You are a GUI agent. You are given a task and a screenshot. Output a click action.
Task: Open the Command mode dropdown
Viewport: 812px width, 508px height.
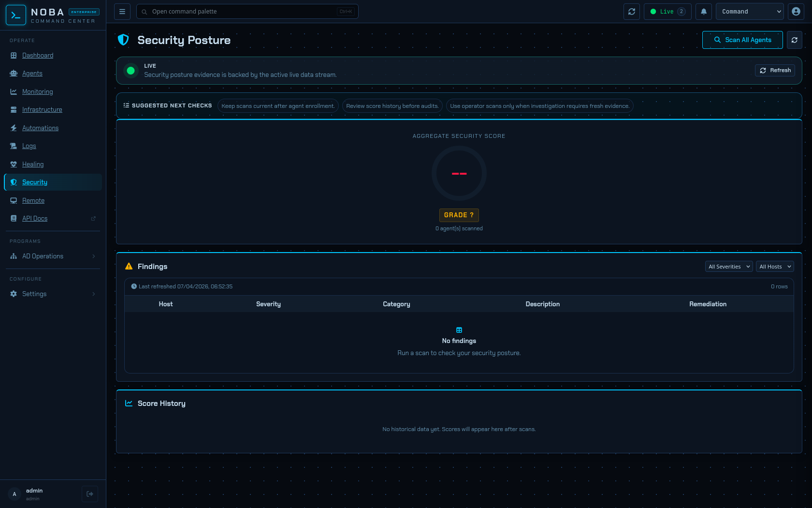pyautogui.click(x=750, y=12)
